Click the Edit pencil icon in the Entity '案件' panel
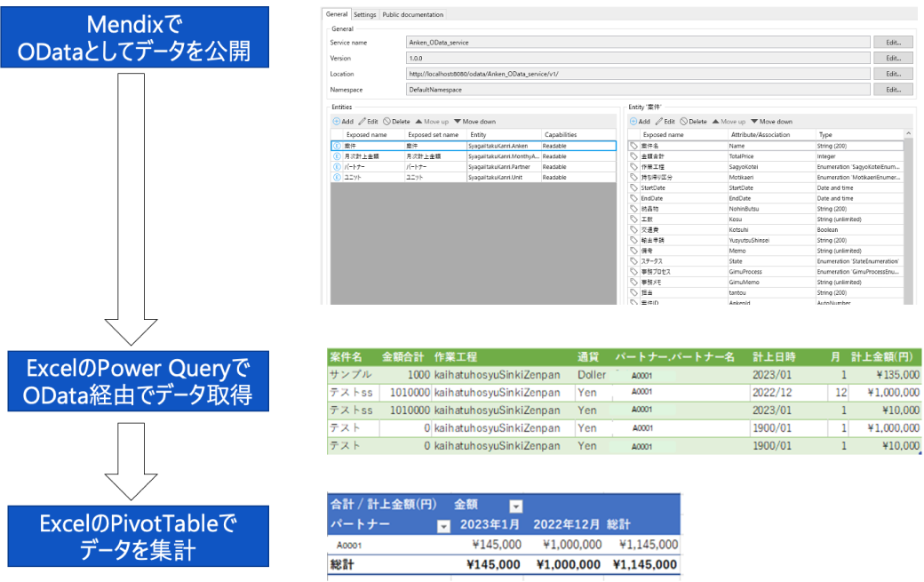This screenshot has width=924, height=582. (x=658, y=121)
